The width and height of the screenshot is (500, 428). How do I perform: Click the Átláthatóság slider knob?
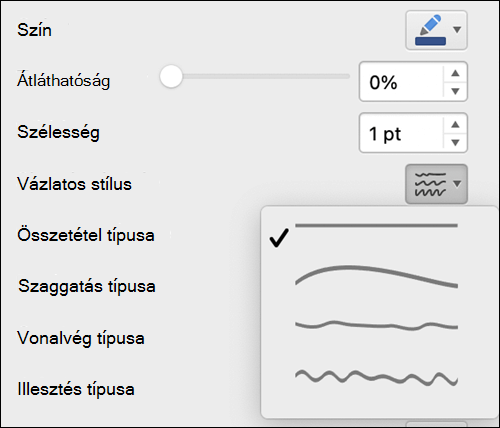point(171,76)
